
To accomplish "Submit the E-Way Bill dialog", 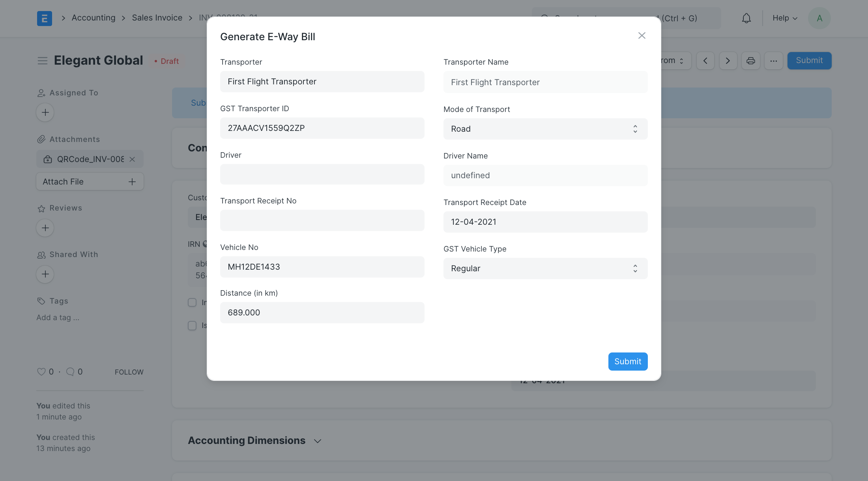I will tap(627, 362).
